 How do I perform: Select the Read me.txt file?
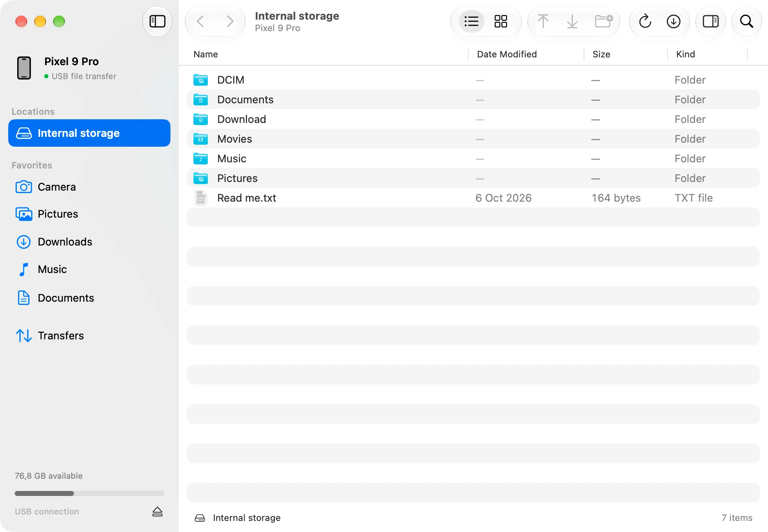(x=473, y=198)
